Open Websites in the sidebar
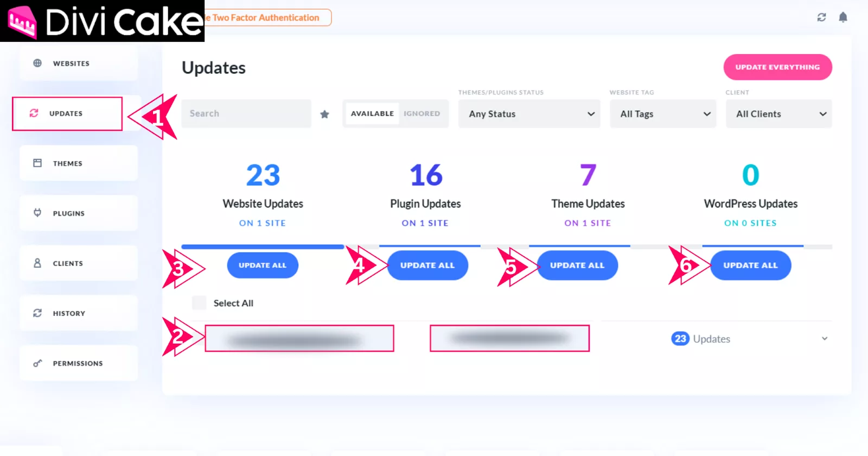The width and height of the screenshot is (868, 456). point(79,63)
